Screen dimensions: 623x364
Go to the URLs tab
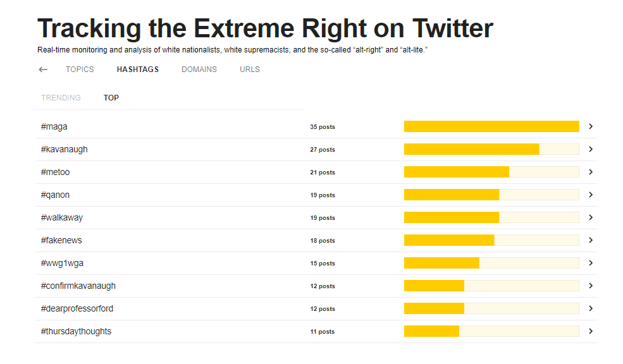250,70
